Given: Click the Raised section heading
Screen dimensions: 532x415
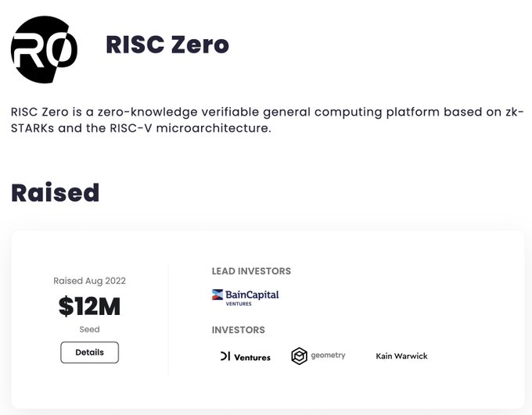Looking at the screenshot, I should 56,192.
